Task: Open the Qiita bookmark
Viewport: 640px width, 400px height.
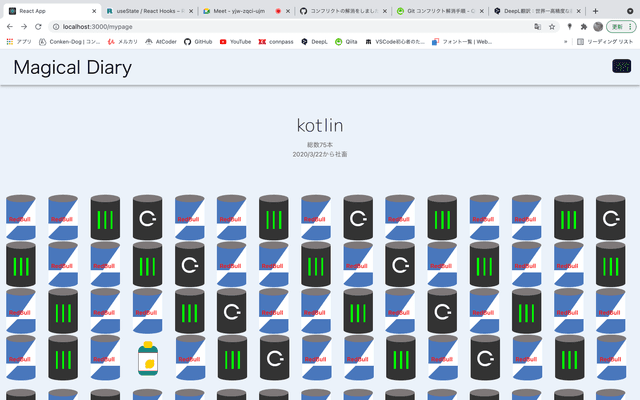Action: (346, 42)
